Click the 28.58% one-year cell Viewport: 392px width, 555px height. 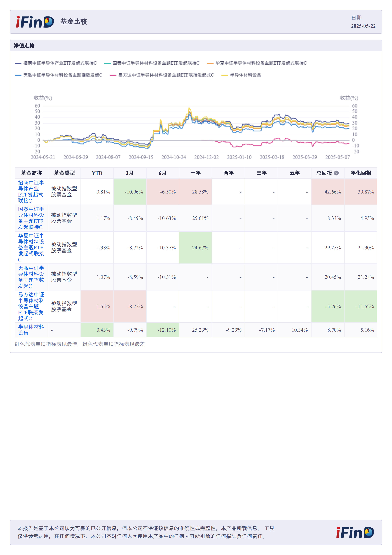(x=195, y=192)
